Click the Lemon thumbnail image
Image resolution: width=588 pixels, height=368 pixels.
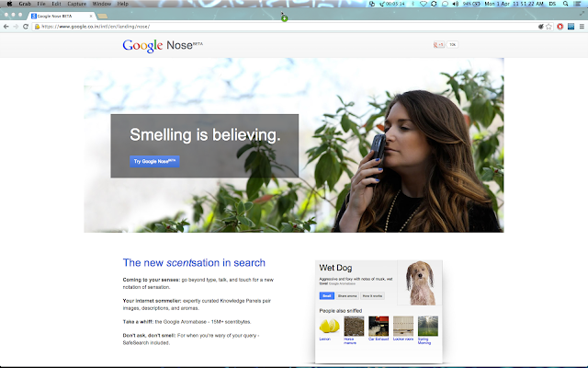pos(329,326)
